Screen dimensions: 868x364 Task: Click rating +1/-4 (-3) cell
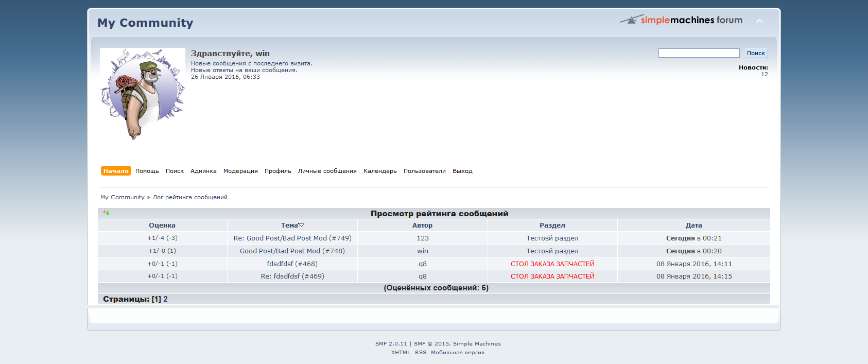[x=163, y=238]
